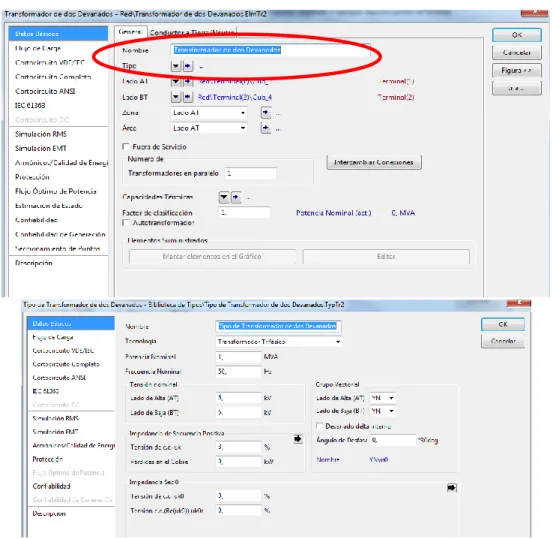Switch to the General tab
This screenshot has height=539, width=553.
tap(130, 32)
